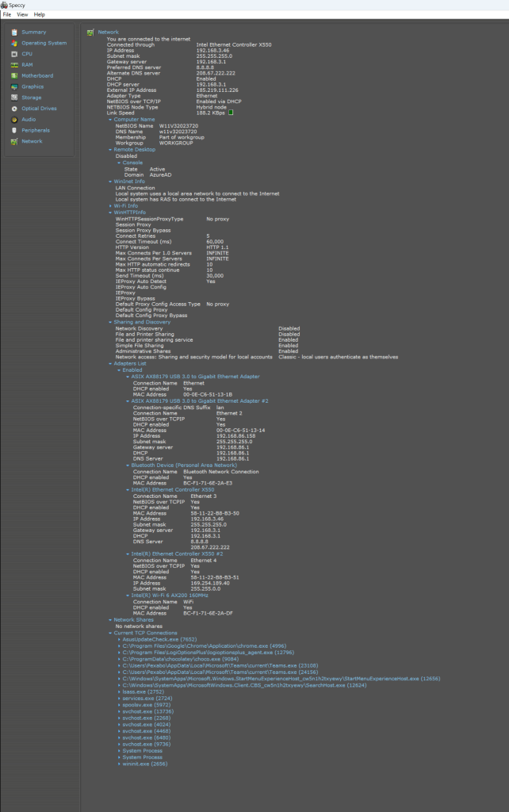Collapse the WinInet Info section

click(x=110, y=182)
